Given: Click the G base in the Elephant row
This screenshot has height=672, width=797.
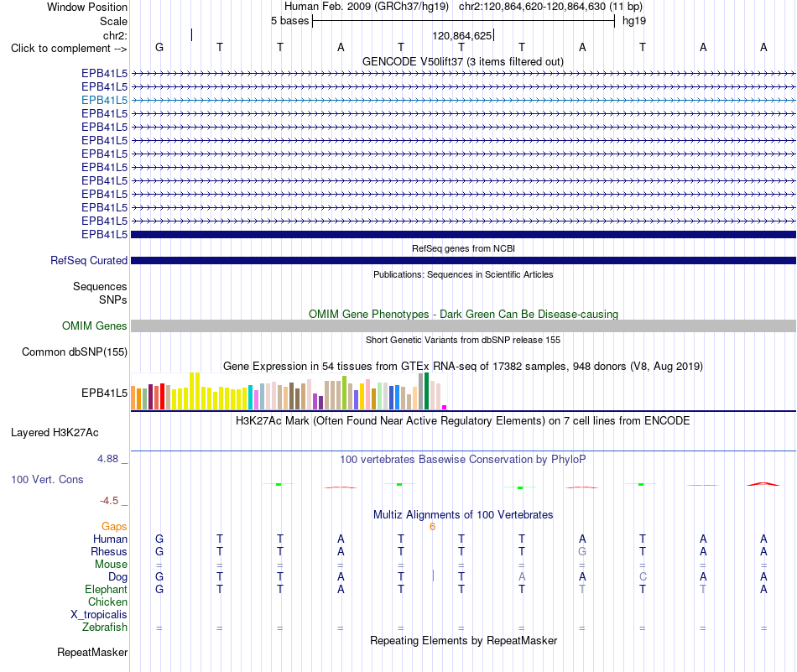Looking at the screenshot, I should coord(159,589).
